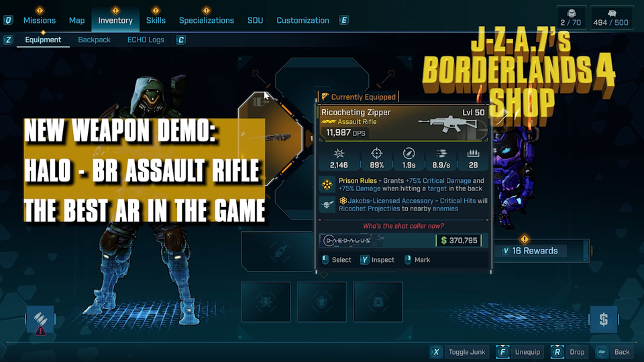Viewport: 644px width, 362px height.
Task: Click the Jakobs-Licensed Accessory skull icon
Action: pos(327,204)
